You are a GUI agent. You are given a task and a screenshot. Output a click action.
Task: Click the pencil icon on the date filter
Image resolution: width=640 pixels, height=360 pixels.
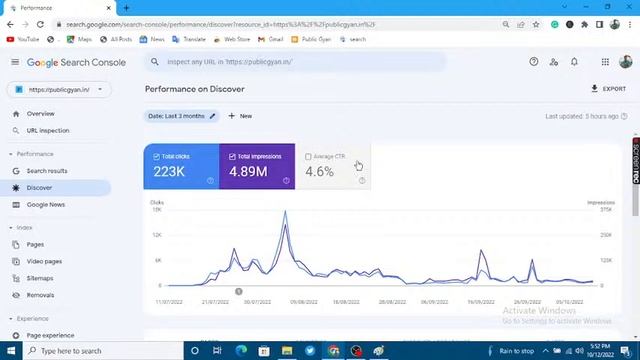212,116
